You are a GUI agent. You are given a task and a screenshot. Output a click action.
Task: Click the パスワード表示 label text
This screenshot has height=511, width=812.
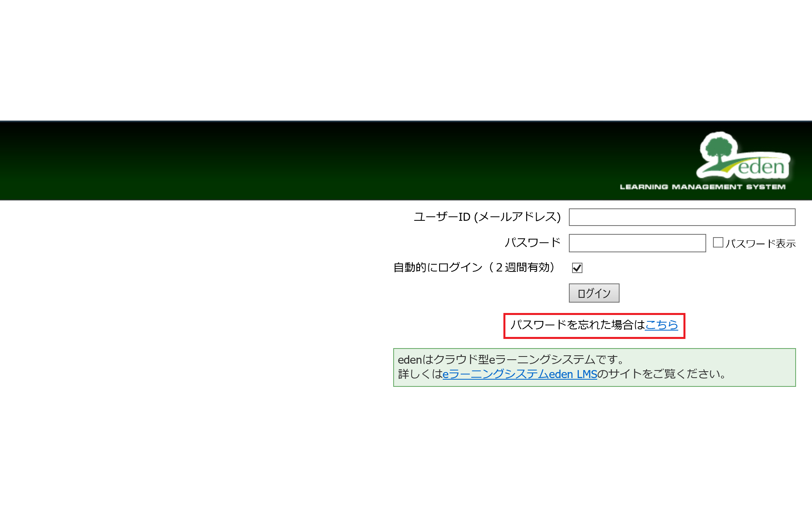point(760,243)
